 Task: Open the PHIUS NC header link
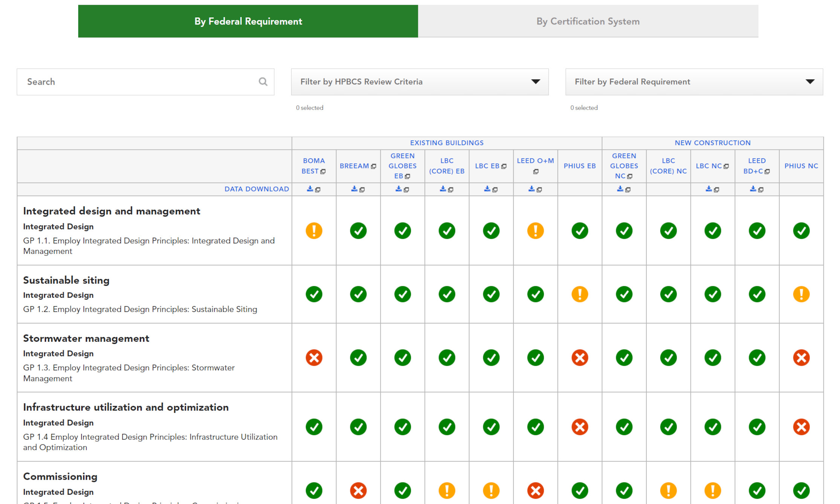pyautogui.click(x=801, y=166)
